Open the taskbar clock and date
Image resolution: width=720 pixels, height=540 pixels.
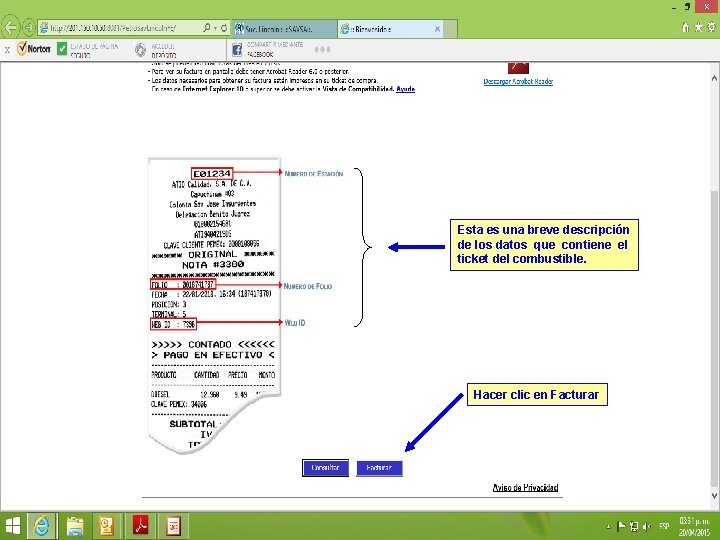click(x=694, y=526)
